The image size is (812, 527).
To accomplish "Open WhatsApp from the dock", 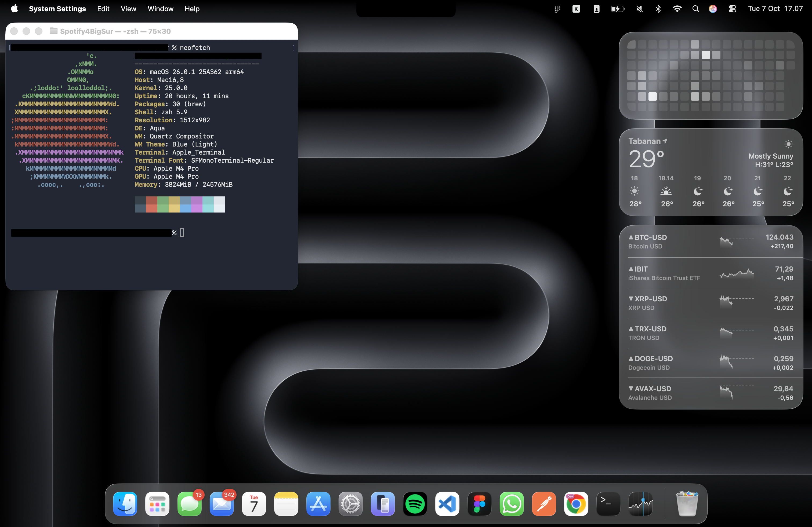I will [x=512, y=504].
